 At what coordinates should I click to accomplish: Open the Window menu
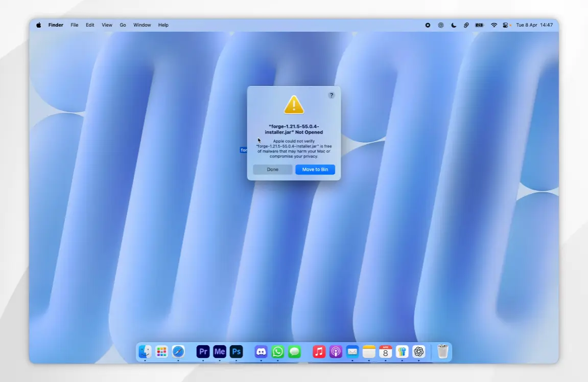tap(142, 25)
